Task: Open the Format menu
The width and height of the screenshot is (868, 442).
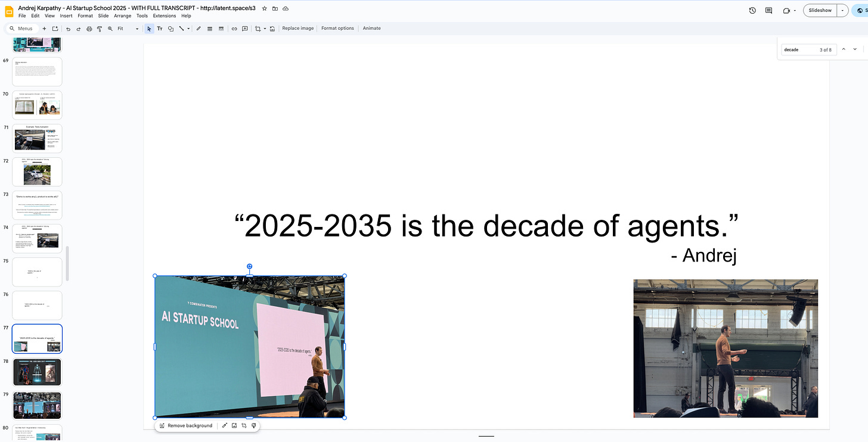Action: click(x=86, y=16)
